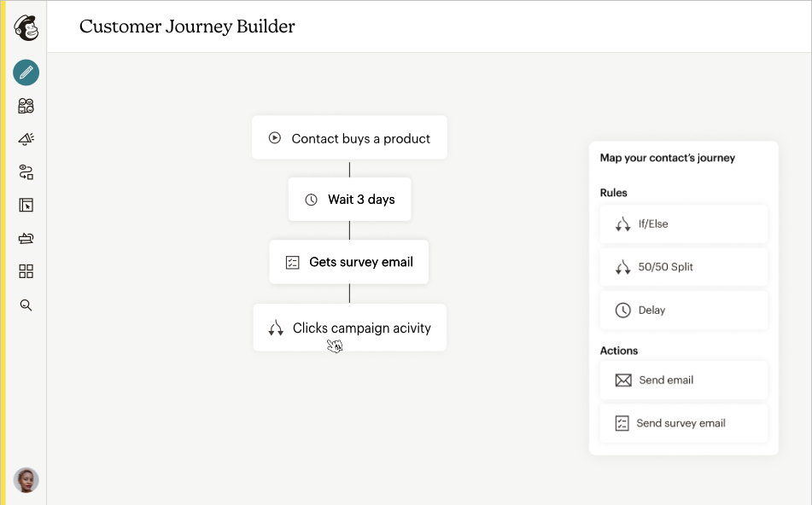Click the Map your contact's journey heading
Viewport: 812px width, 505px height.
coord(667,158)
